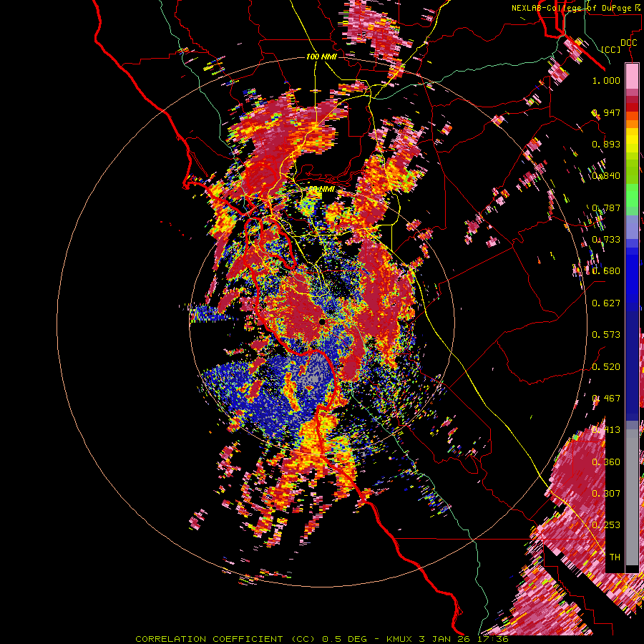Select the 1.000 scale value
Image resolution: width=644 pixels, height=644 pixels.
606,80
